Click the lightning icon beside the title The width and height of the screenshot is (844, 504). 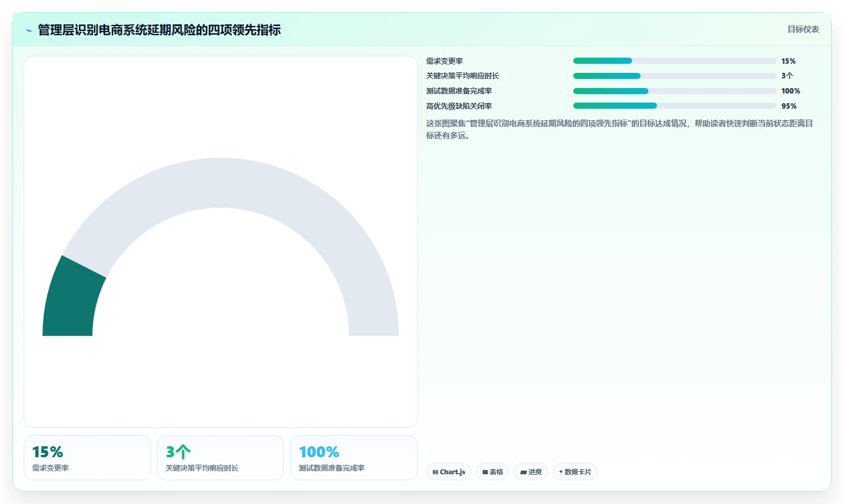click(x=29, y=30)
